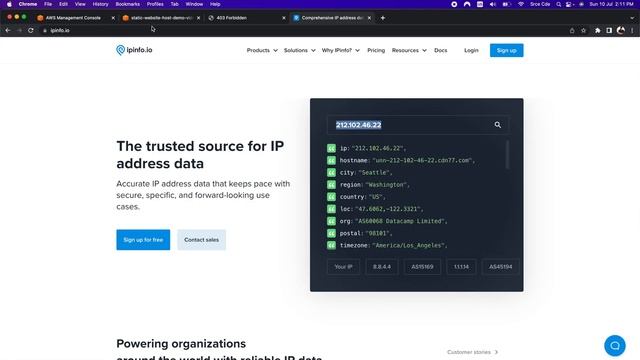
Task: Click the Contact sales button
Action: [201, 240]
